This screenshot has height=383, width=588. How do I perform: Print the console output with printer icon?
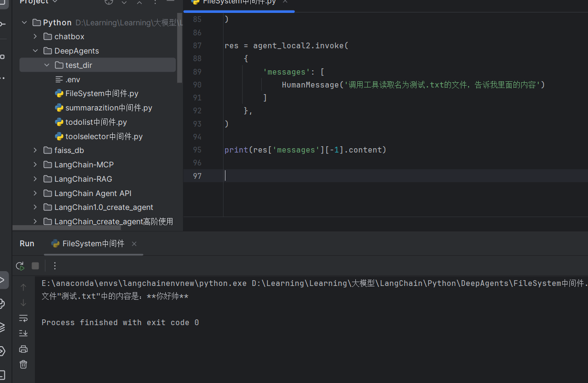coord(23,349)
